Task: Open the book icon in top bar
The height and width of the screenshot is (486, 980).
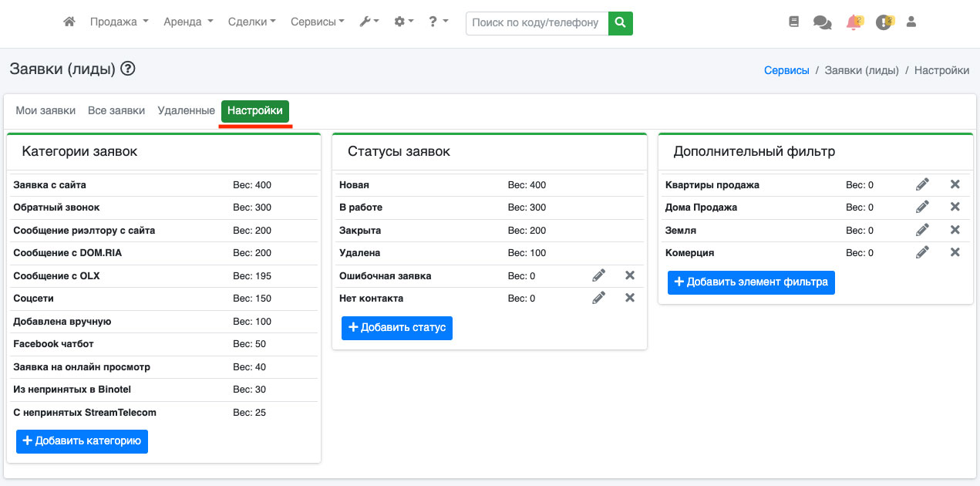Action: coord(794,22)
